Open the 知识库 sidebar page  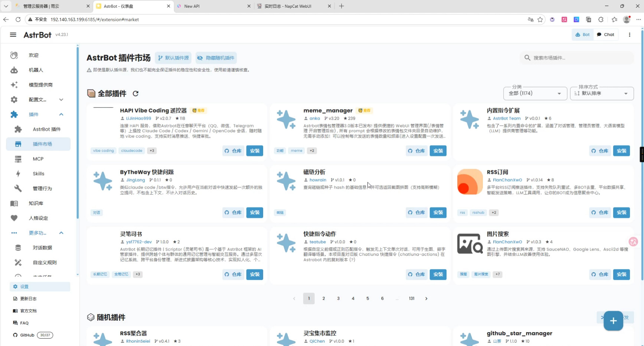[36, 203]
